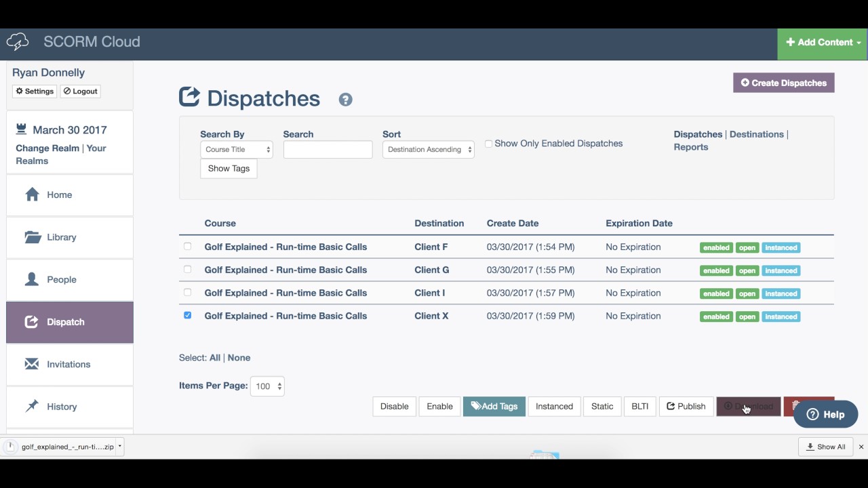
Task: Open History in the sidebar
Action: (x=70, y=407)
